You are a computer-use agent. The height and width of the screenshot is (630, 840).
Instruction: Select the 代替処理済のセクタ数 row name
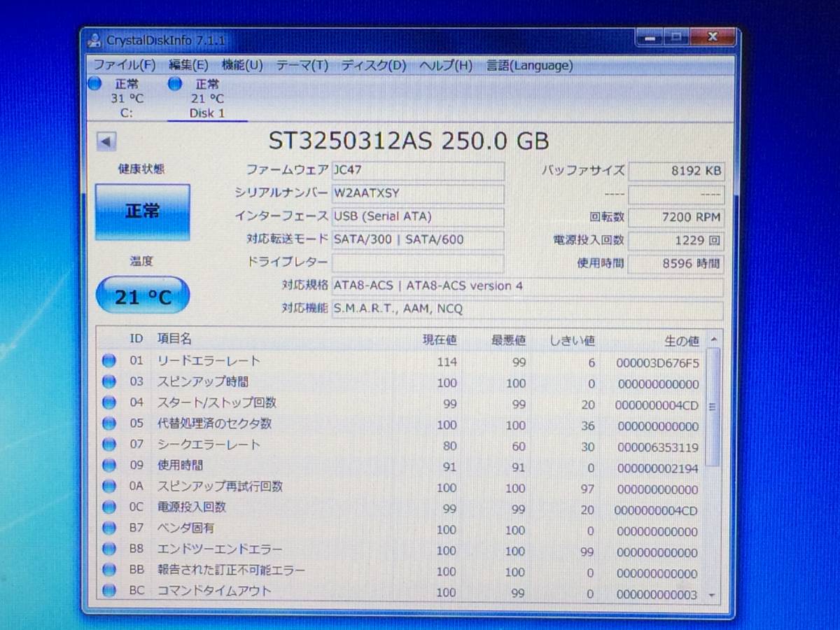click(x=214, y=424)
